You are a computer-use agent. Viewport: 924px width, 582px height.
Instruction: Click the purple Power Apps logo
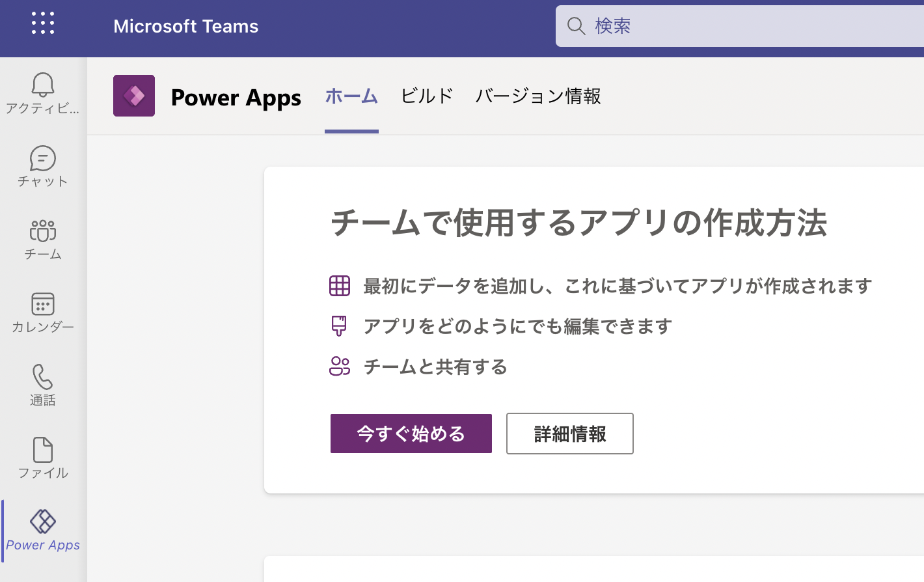click(x=134, y=96)
